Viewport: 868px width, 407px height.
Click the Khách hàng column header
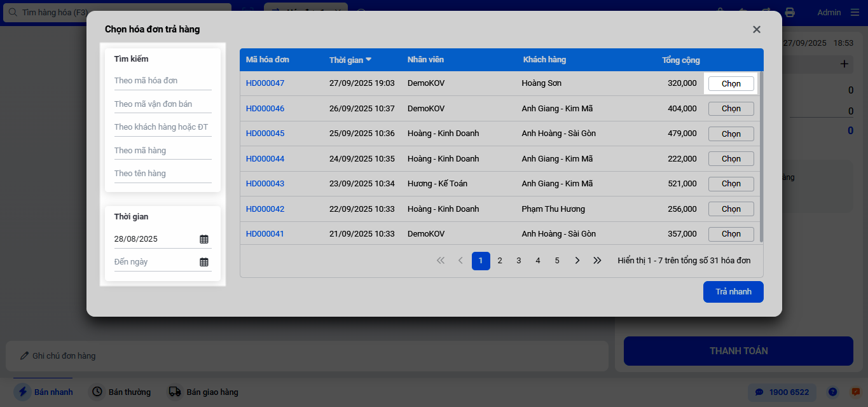(544, 60)
